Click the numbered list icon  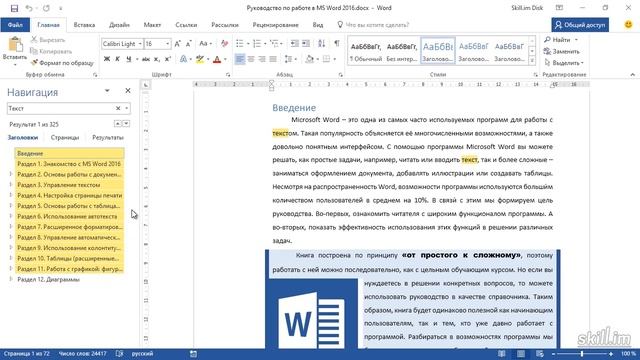pos(257,43)
